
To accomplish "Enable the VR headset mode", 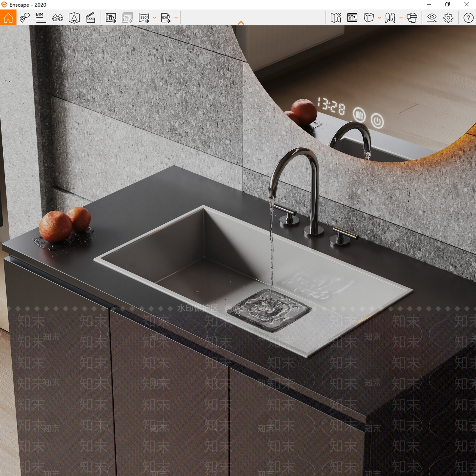I will click(x=412, y=18).
